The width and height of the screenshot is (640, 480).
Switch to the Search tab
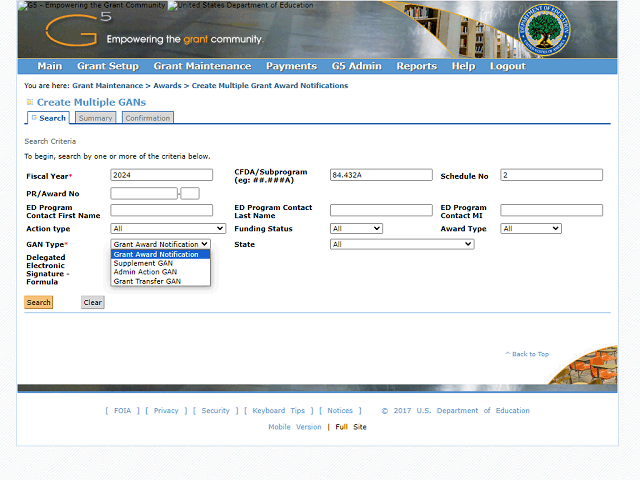pos(49,118)
